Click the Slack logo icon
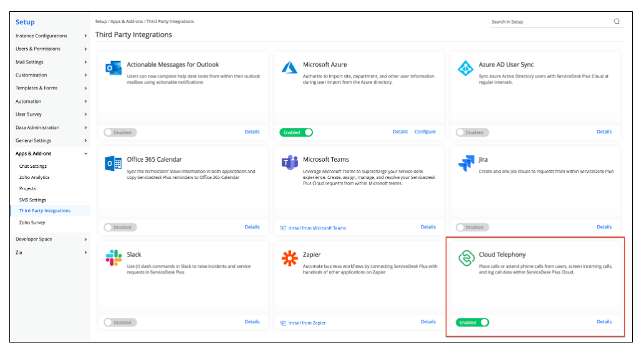Screen dimensions: 644x355 point(113,258)
